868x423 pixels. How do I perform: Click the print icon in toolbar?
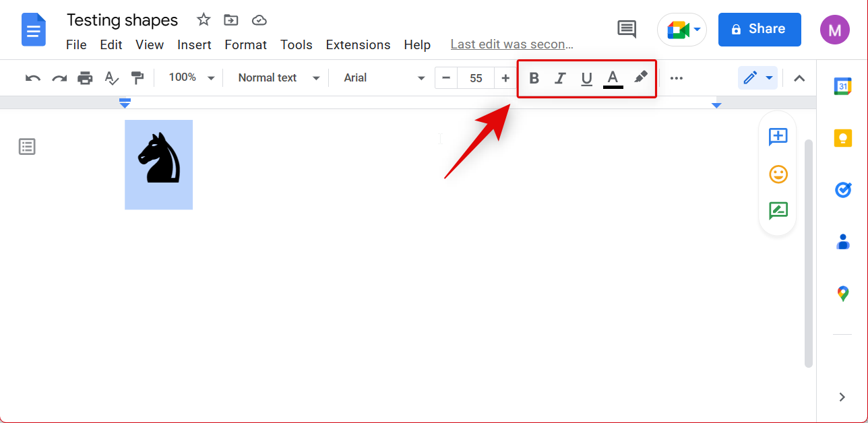click(85, 78)
